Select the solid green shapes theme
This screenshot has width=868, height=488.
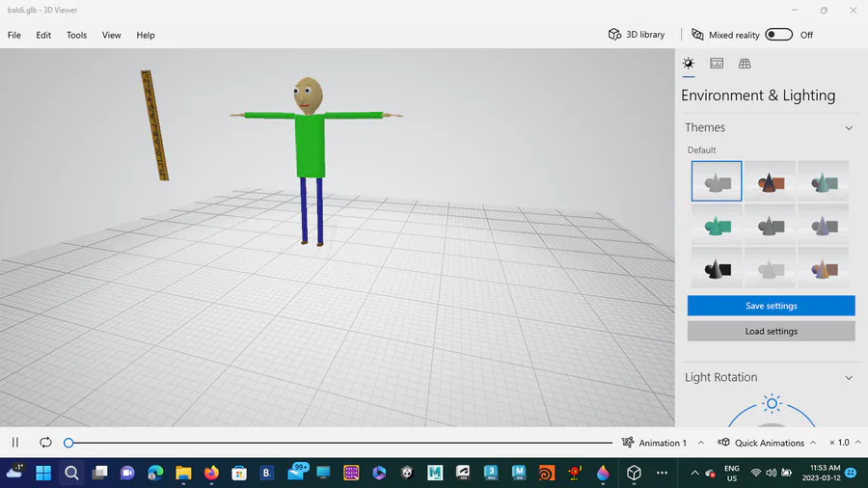tap(717, 225)
